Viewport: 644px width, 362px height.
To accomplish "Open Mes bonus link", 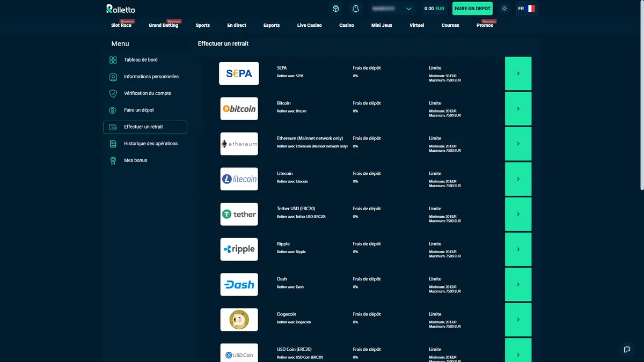I will [135, 160].
